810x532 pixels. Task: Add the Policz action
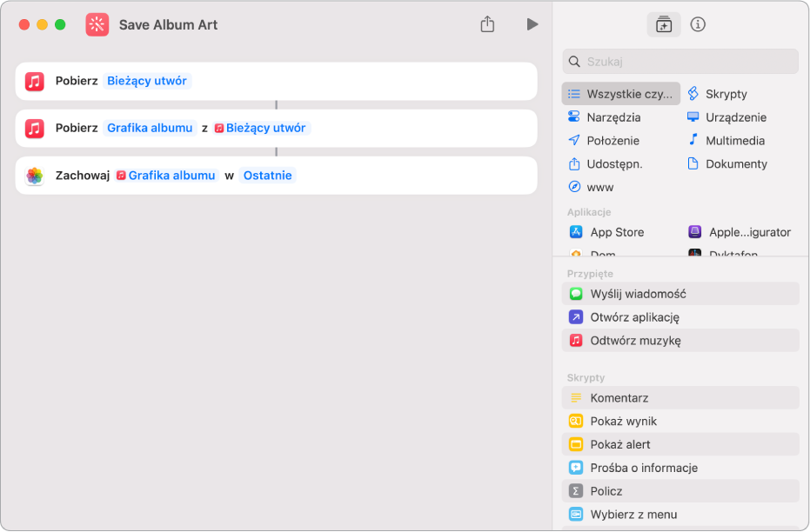[x=680, y=491]
